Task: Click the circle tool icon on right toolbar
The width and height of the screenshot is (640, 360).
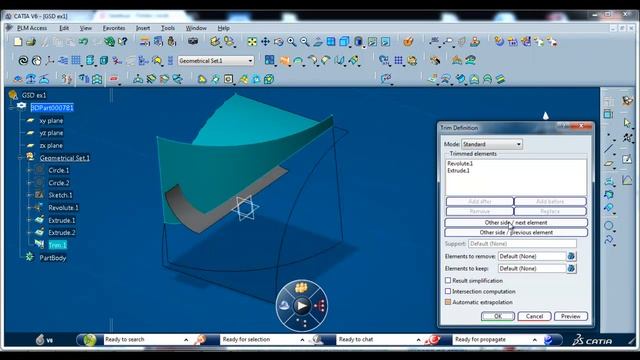Action: pyautogui.click(x=609, y=226)
